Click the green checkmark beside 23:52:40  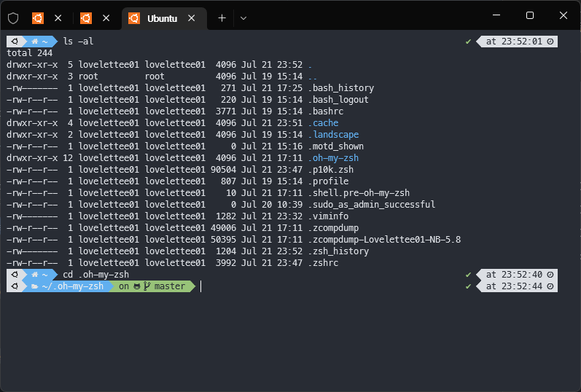click(x=468, y=275)
